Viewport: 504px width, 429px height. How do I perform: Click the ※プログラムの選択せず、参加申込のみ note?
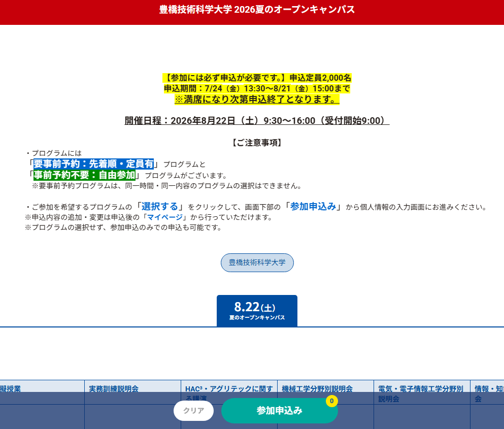124,227
